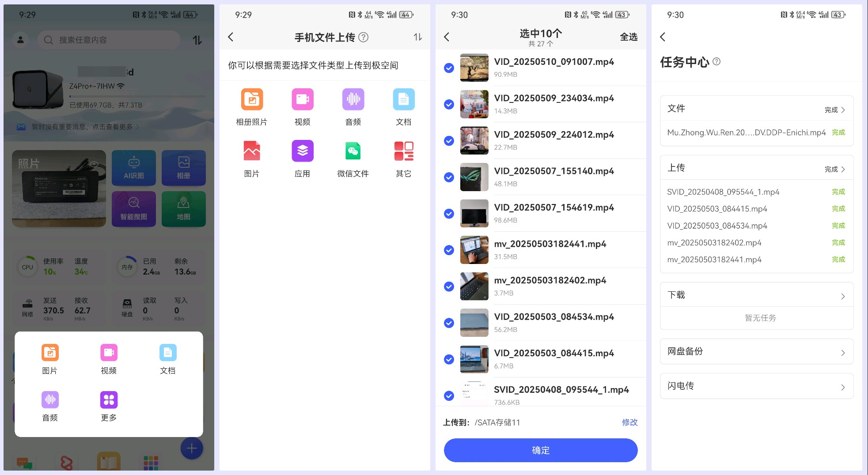
Task: Select the 图片 icon on the 手机文件上传 page
Action: [x=252, y=151]
